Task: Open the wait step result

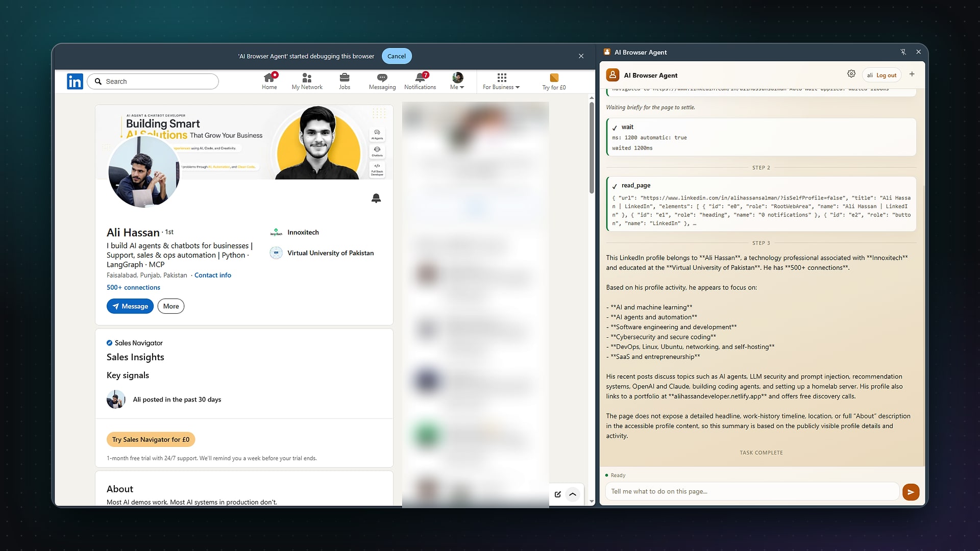Action: click(x=761, y=137)
